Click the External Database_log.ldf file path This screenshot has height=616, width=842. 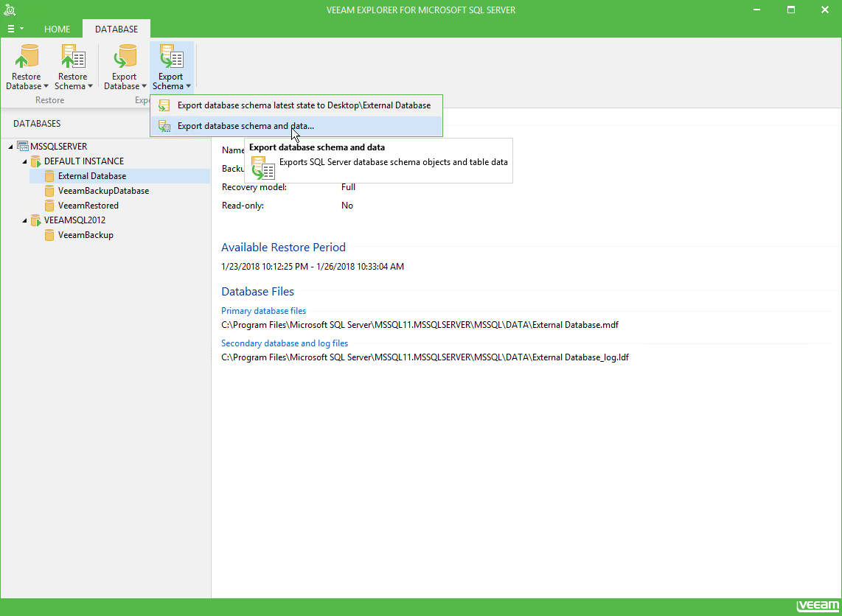coord(425,357)
